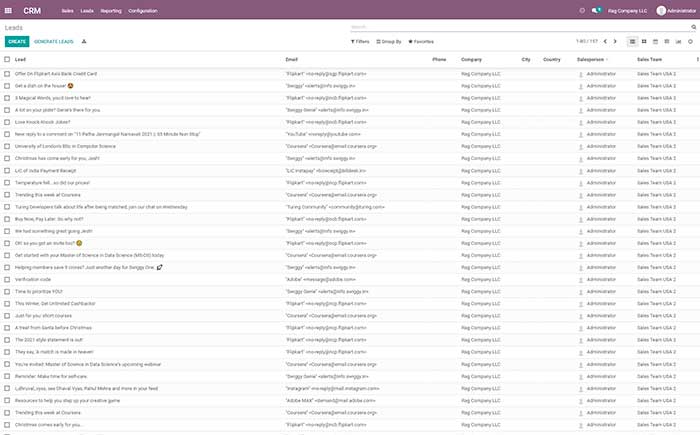
Task: Sort by the Salesperson column arrow
Action: 607,59
